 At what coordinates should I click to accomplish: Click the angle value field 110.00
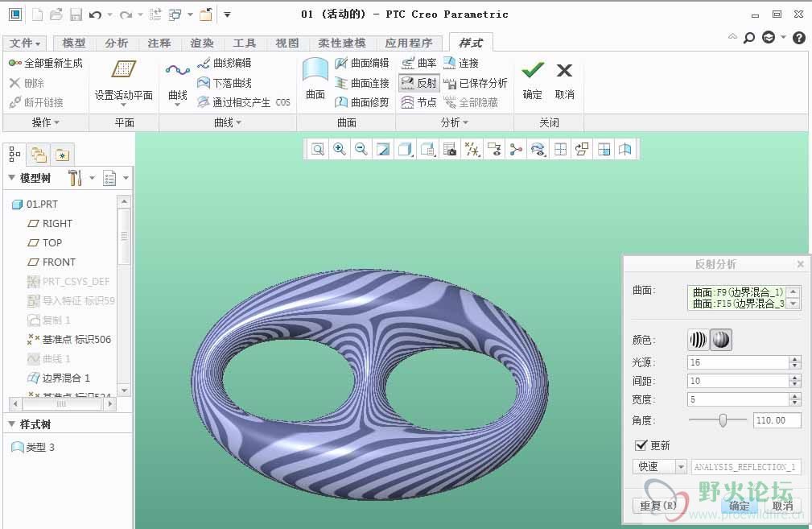(777, 420)
